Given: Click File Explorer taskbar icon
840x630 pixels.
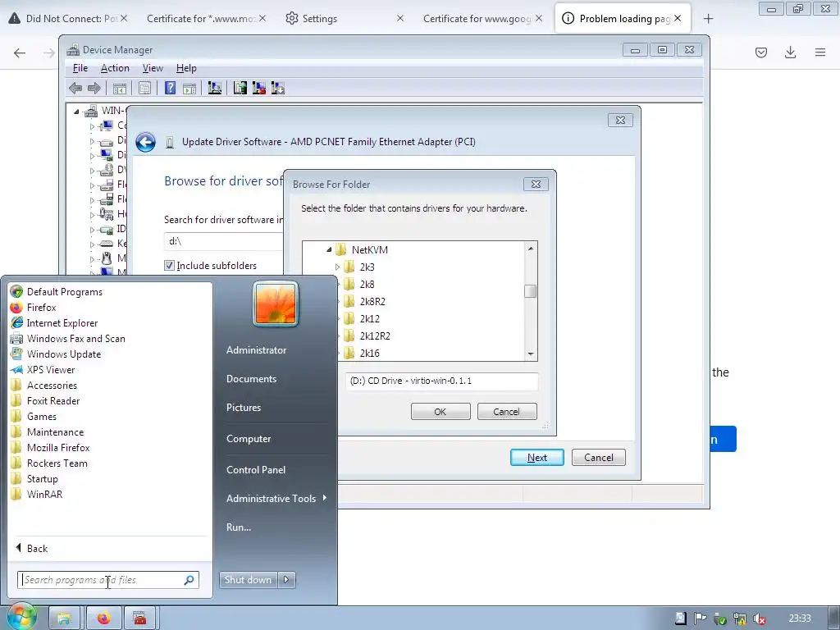Looking at the screenshot, I should click(x=64, y=619).
